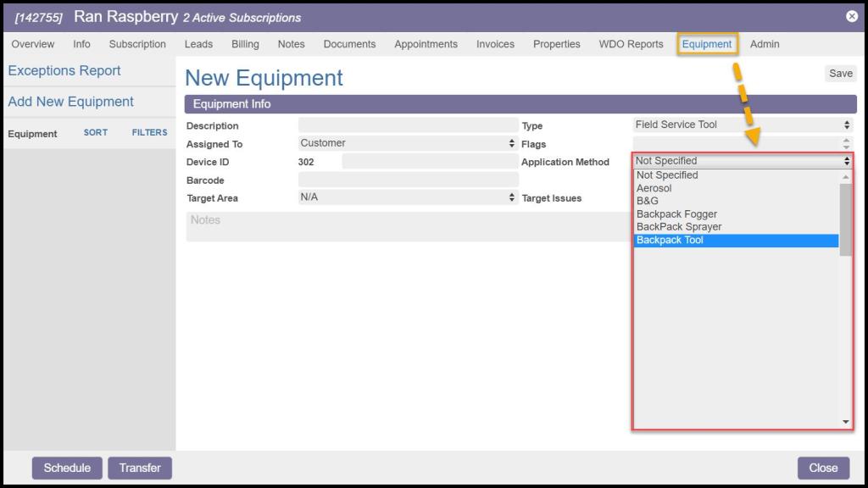Viewport: 868px width, 488px height.
Task: Open the WDO Reports tab
Action: point(631,44)
